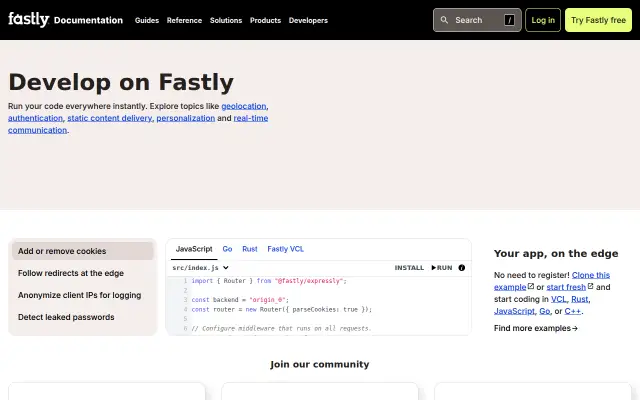The width and height of the screenshot is (640, 400).
Task: Open the Developers menu
Action: [308, 20]
